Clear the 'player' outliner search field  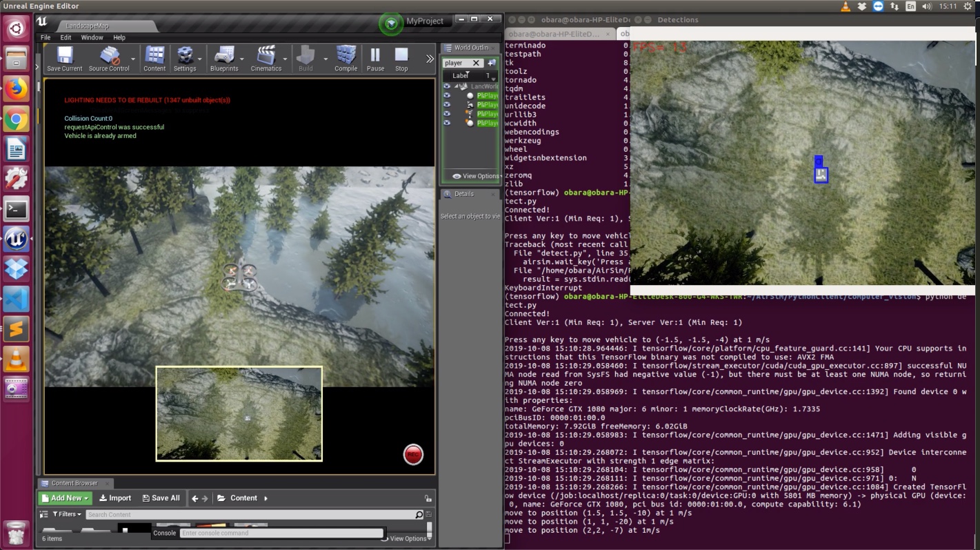click(476, 63)
